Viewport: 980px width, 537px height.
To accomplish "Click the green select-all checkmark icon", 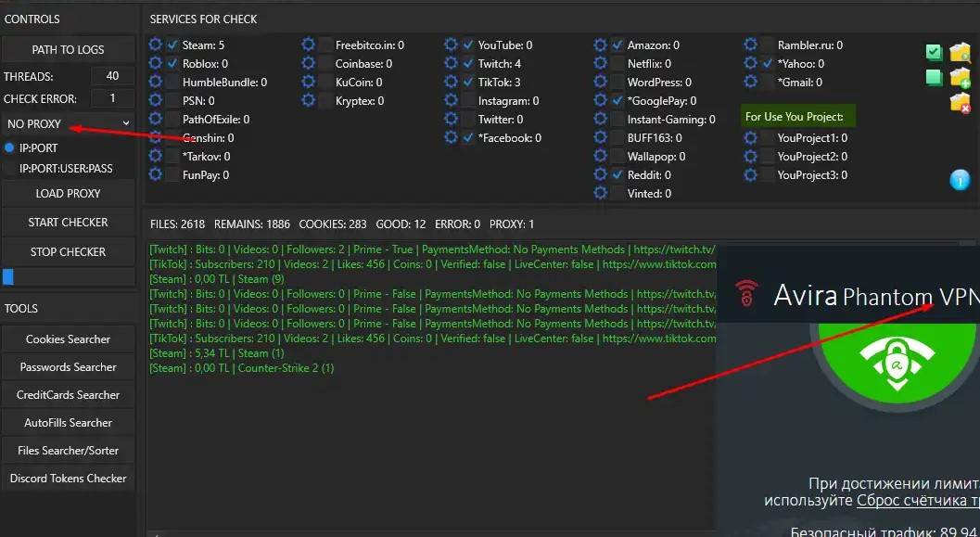I will 934,53.
